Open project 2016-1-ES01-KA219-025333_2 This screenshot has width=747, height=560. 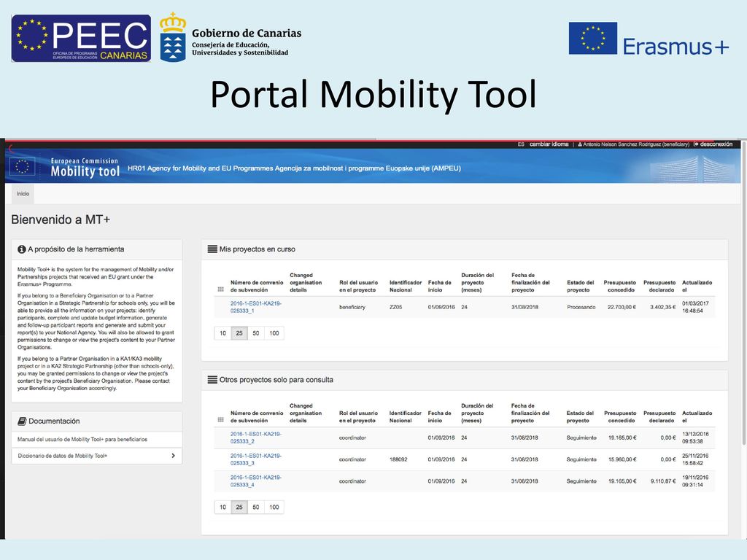click(x=256, y=437)
